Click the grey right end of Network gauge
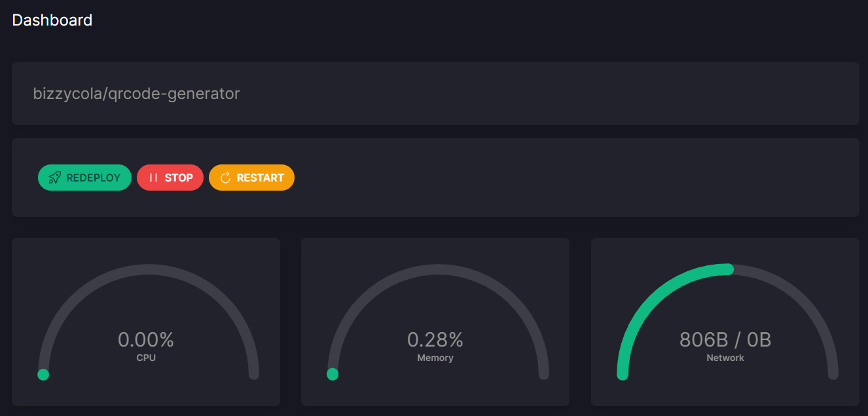The width and height of the screenshot is (868, 416). [x=833, y=373]
